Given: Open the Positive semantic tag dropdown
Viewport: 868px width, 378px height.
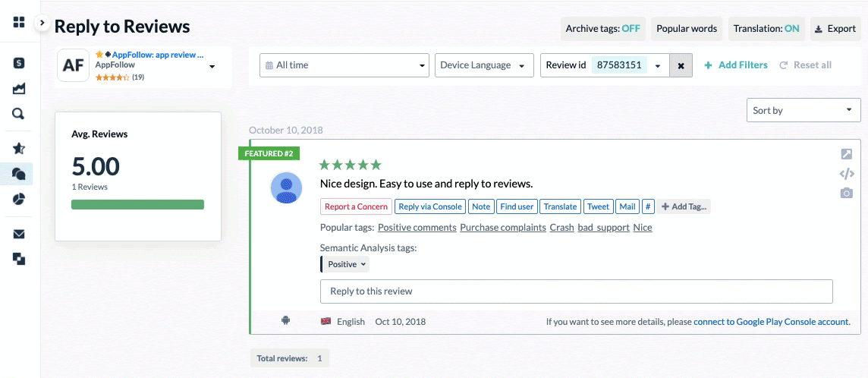Looking at the screenshot, I should pos(345,264).
